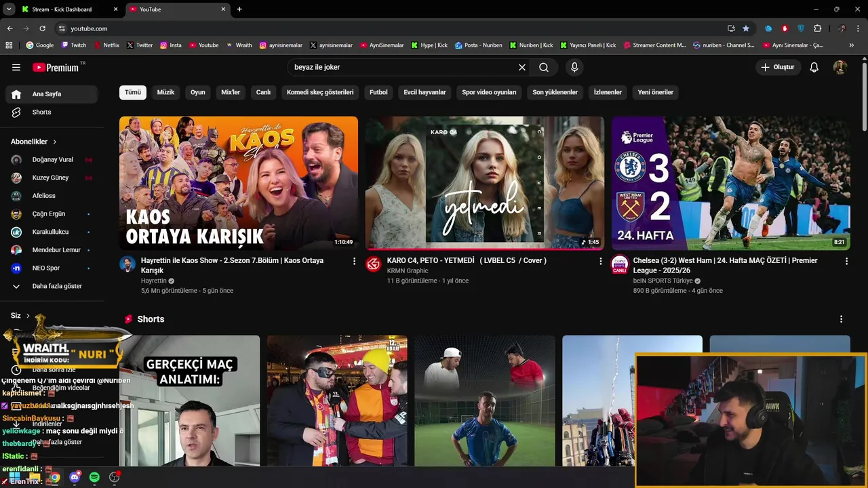This screenshot has height=488, width=868.
Task: Select the Komedi skeç gösterileri chip
Action: pyautogui.click(x=320, y=92)
